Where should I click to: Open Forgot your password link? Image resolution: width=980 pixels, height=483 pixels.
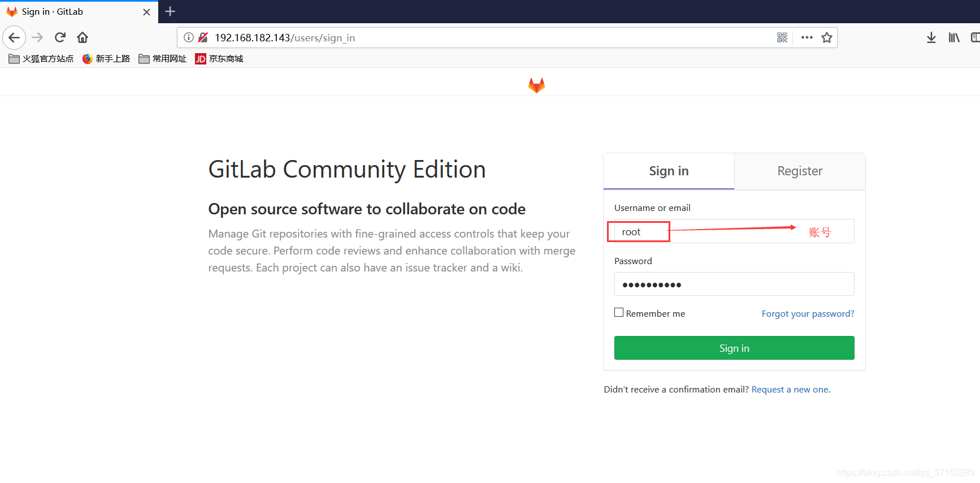(x=808, y=314)
